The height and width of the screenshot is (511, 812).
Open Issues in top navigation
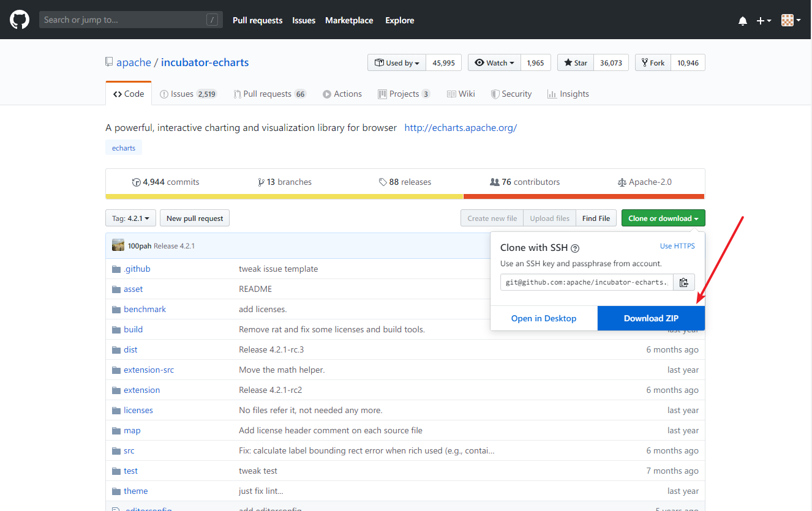pyautogui.click(x=304, y=20)
